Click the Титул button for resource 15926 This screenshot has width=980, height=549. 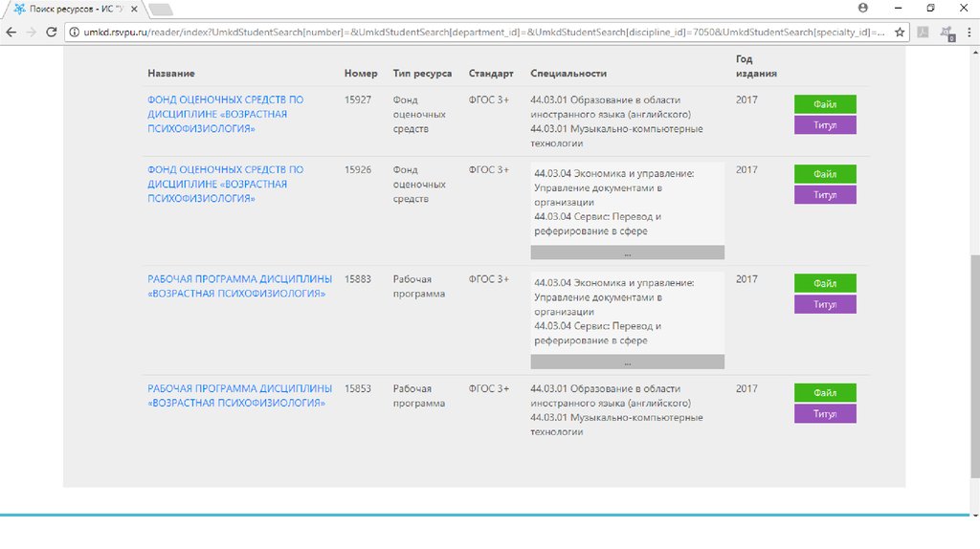tap(825, 195)
